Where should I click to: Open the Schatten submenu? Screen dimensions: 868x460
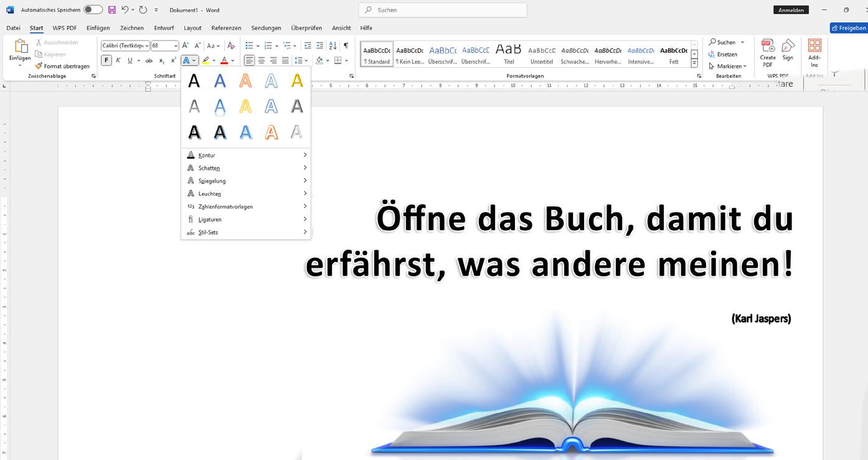coord(246,168)
